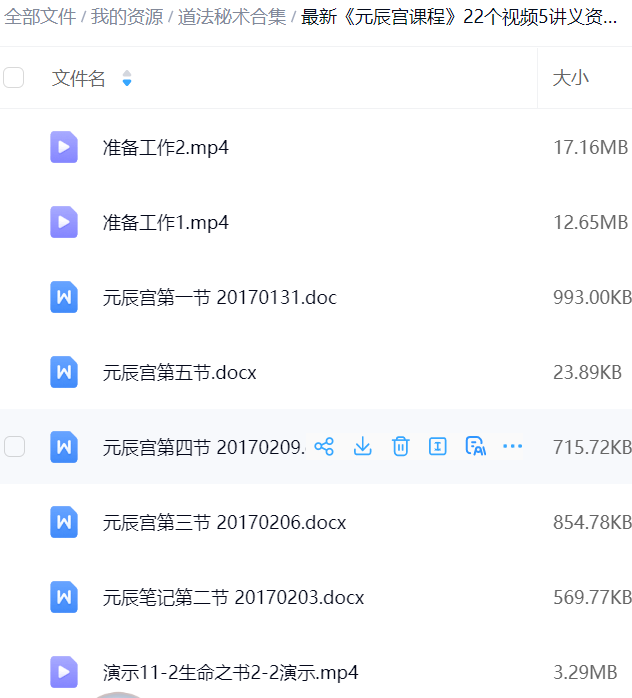Viewport: 632px width, 698px height.
Task: Click the share icon on 元辰宫第四节 row
Action: (x=324, y=447)
